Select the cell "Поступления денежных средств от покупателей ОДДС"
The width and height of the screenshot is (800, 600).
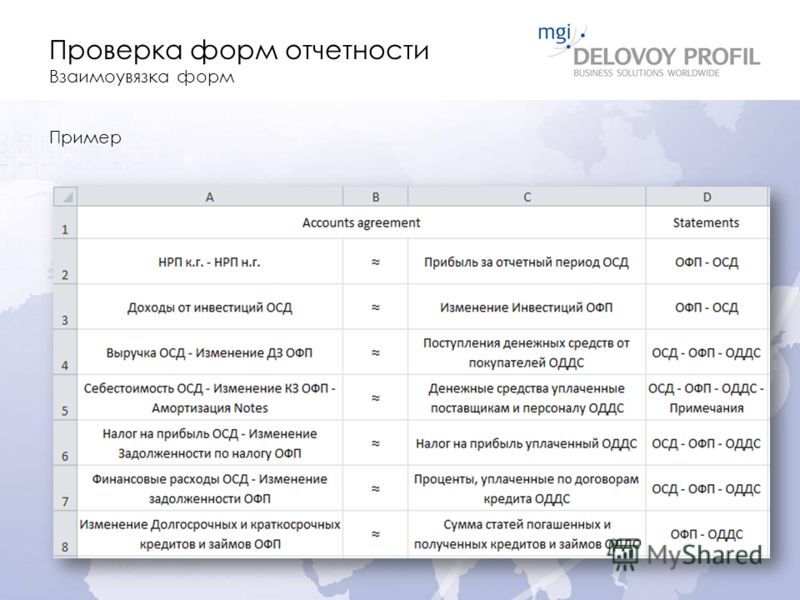pyautogui.click(x=527, y=353)
